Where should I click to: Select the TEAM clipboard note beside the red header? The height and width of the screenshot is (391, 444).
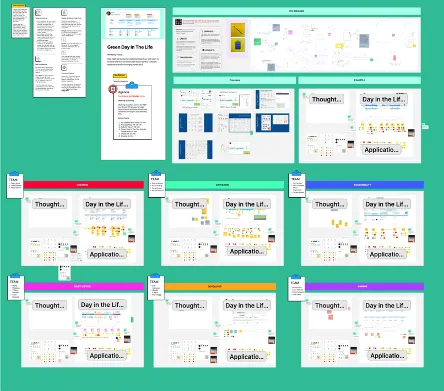pyautogui.click(x=15, y=185)
